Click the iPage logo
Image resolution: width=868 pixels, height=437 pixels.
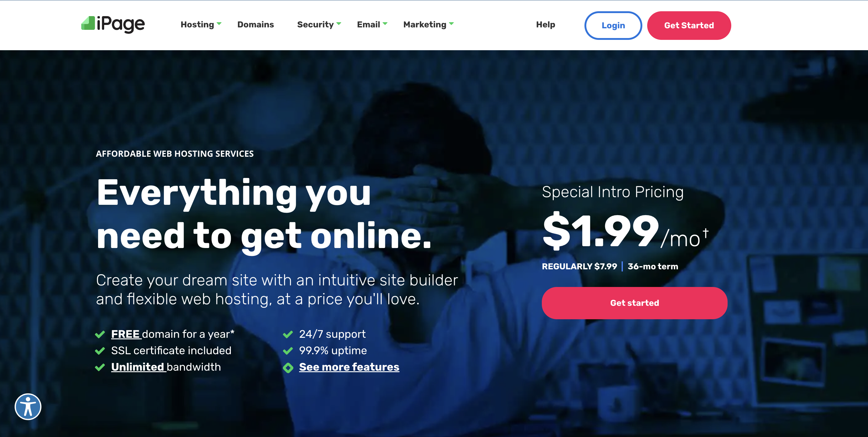(x=113, y=24)
